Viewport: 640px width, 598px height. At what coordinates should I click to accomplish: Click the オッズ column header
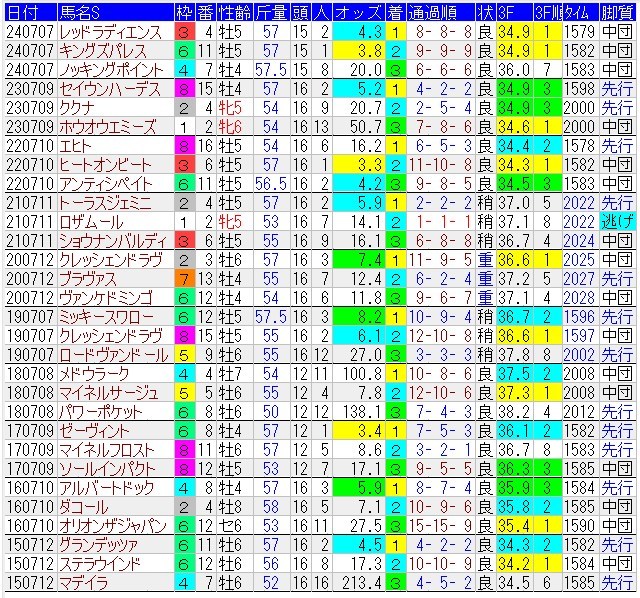point(359,13)
